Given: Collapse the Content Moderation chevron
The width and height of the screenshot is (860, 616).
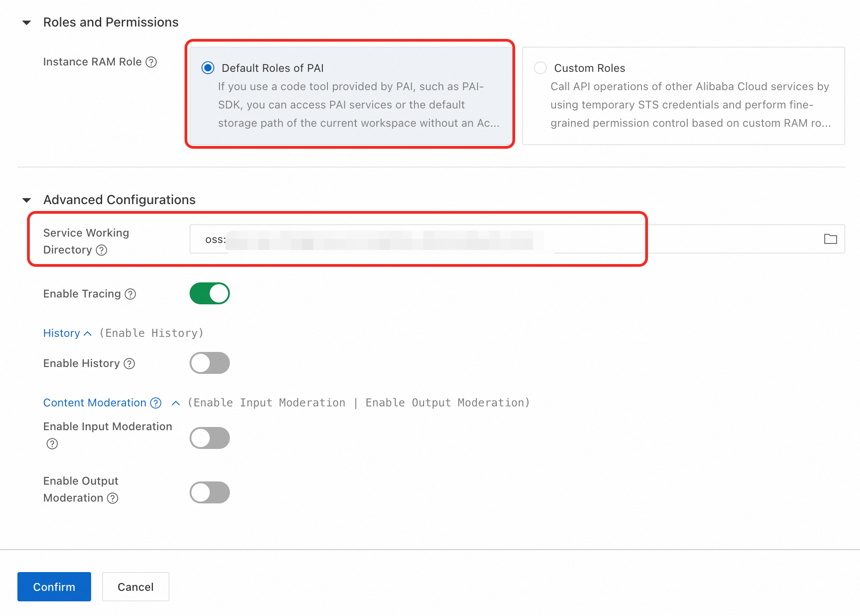Looking at the screenshot, I should pyautogui.click(x=176, y=403).
